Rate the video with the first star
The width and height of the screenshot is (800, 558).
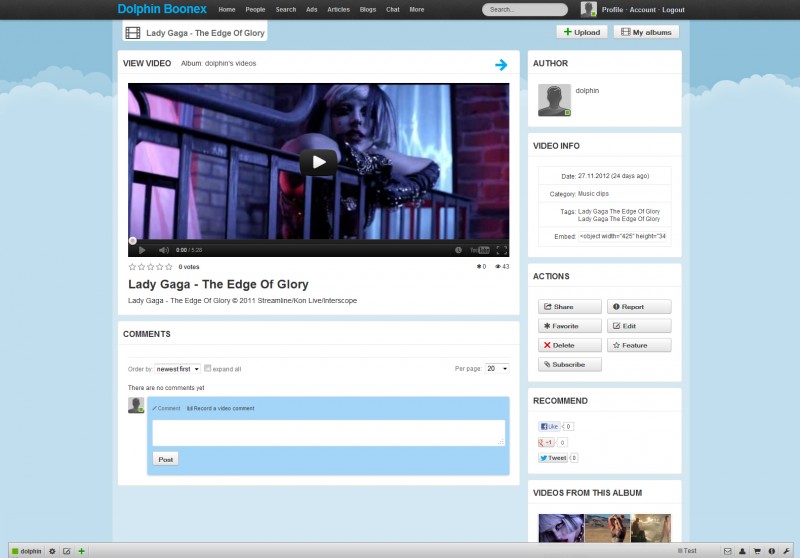(x=132, y=267)
